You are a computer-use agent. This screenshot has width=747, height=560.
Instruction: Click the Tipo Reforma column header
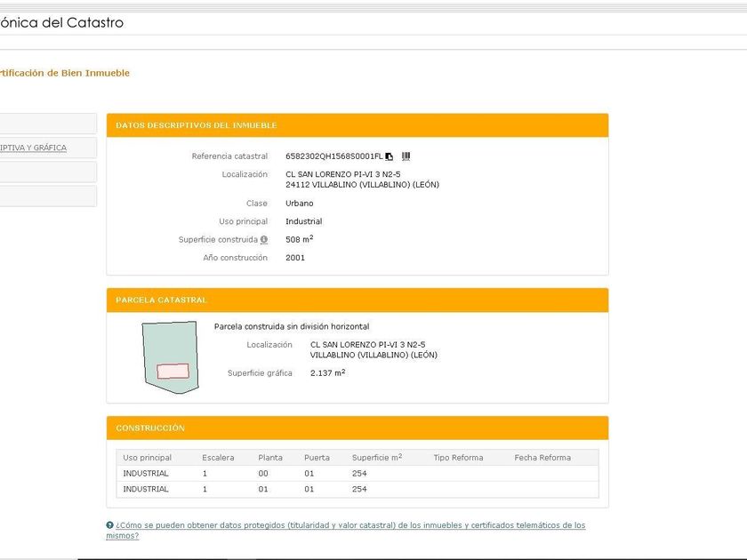458,458
